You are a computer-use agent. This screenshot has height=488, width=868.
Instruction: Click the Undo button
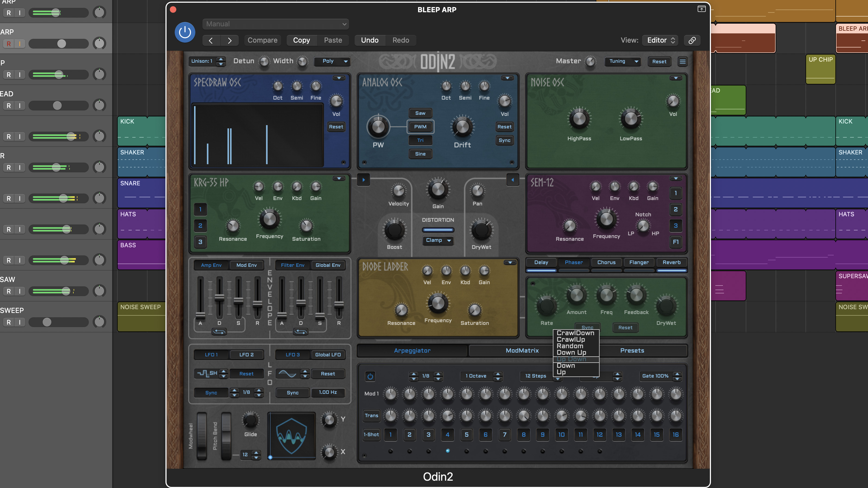click(370, 40)
